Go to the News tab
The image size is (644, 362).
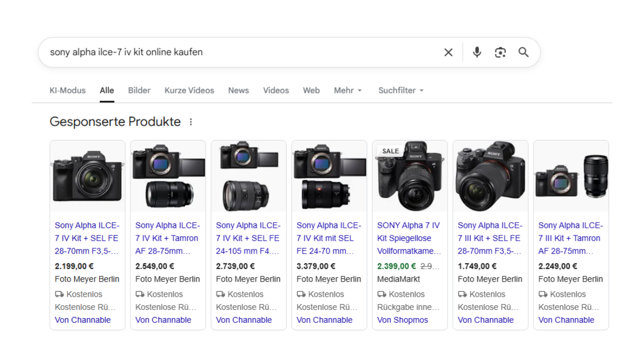tap(238, 91)
